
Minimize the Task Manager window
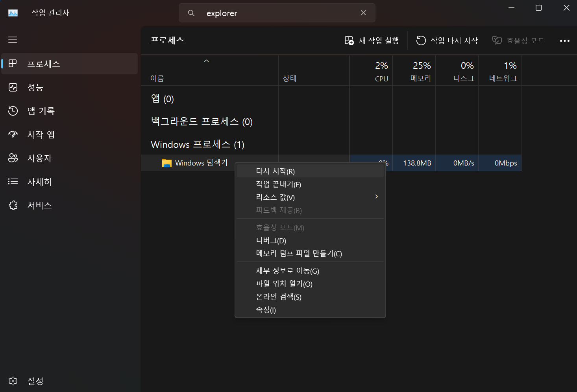(x=512, y=8)
